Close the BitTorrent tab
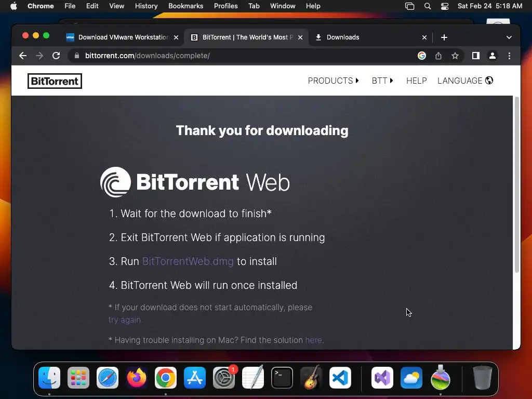This screenshot has width=532, height=399. 300,37
